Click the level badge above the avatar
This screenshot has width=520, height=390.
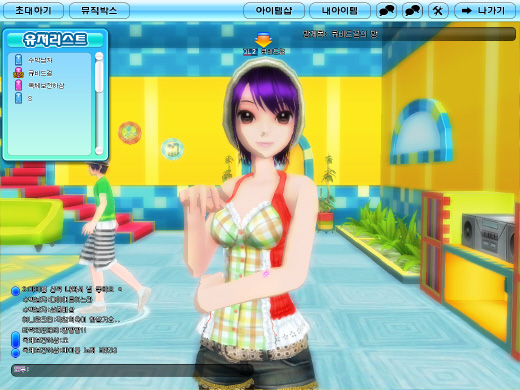click(250, 52)
